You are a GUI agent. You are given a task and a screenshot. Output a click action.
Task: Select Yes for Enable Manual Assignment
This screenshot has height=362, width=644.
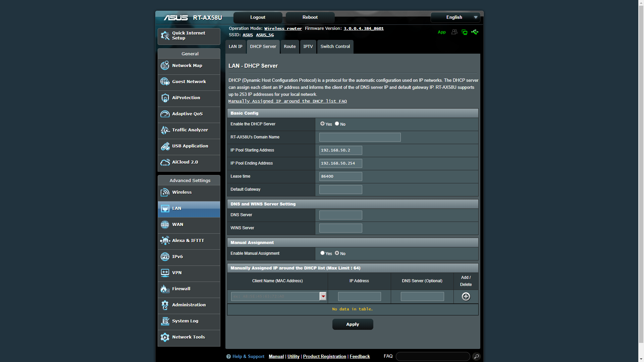(x=322, y=253)
